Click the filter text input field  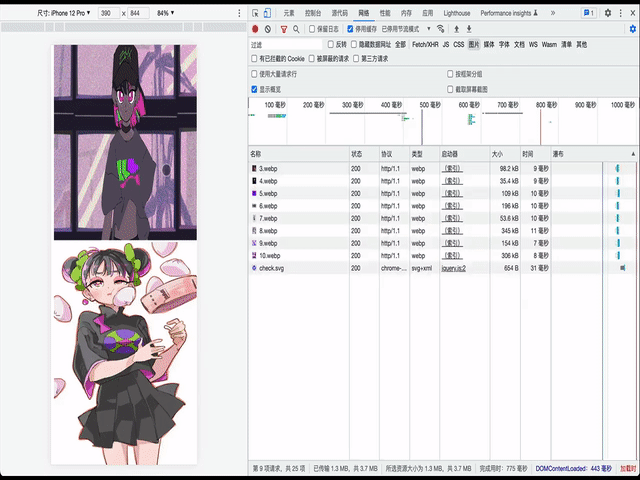coord(285,44)
